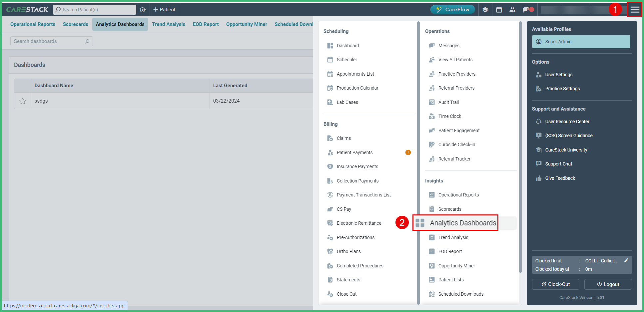Select Audit Trail from the Operations menu

(x=448, y=102)
